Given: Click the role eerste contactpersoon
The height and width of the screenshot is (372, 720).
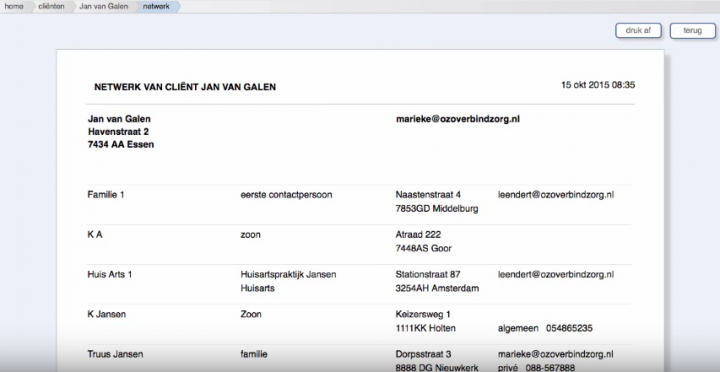Looking at the screenshot, I should click(286, 195).
